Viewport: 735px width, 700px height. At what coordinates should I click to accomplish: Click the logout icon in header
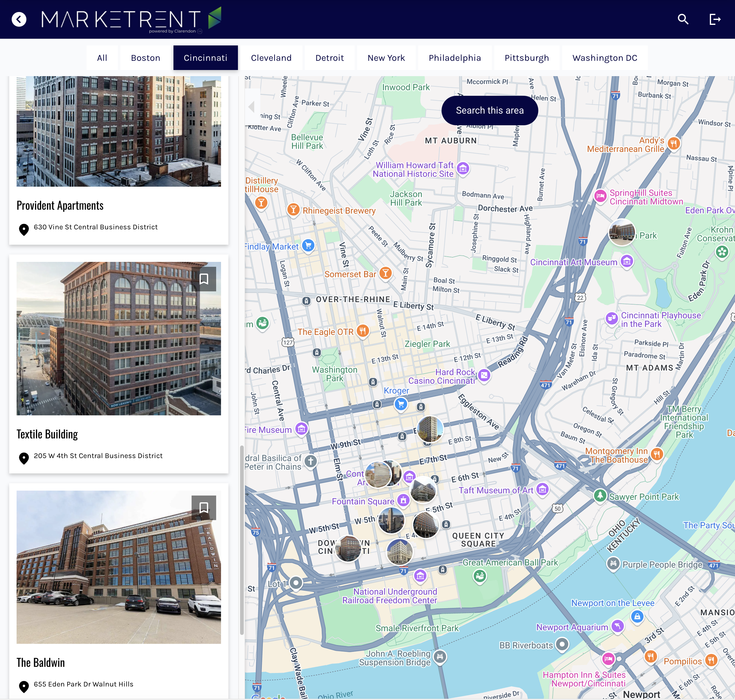[x=714, y=19]
